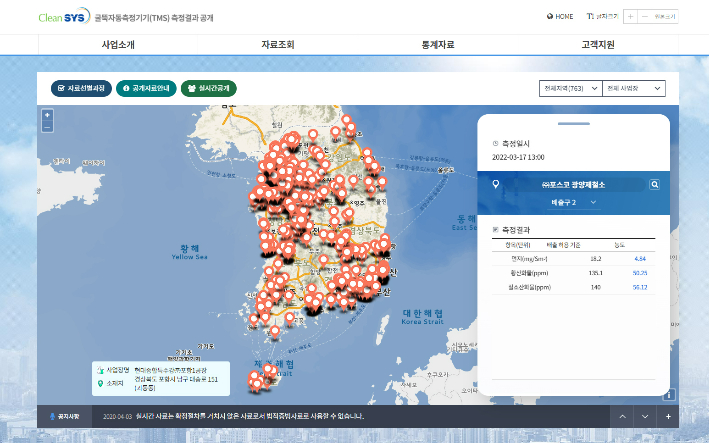Image resolution: width=710 pixels, height=443 pixels.
Task: Zoom in the map with plus button
Action: [47, 116]
